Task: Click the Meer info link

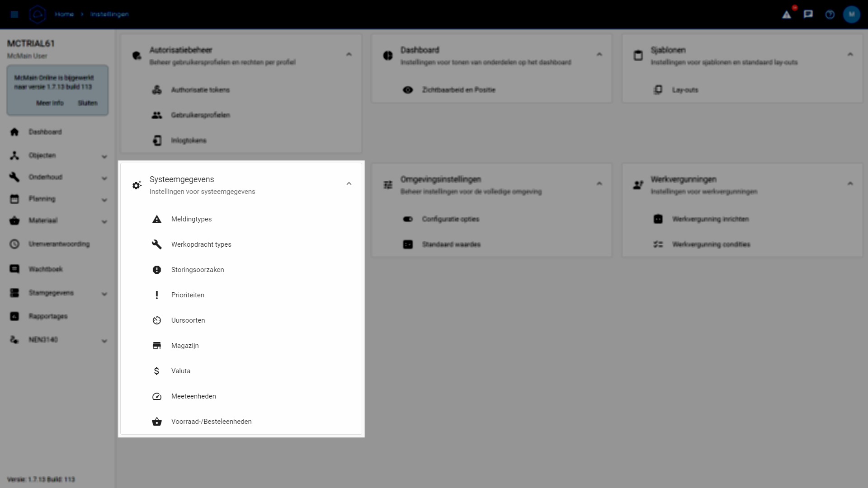Action: pos(50,103)
